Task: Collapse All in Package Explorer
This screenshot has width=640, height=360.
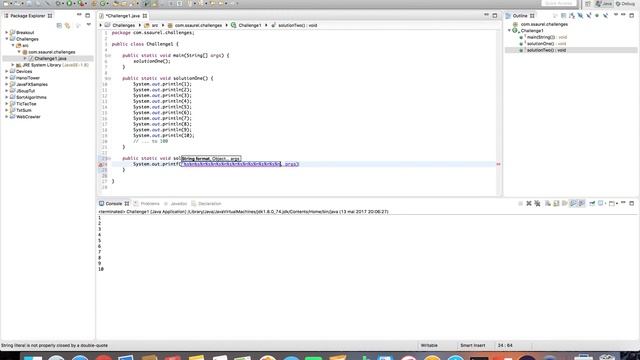Action: tap(59, 25)
